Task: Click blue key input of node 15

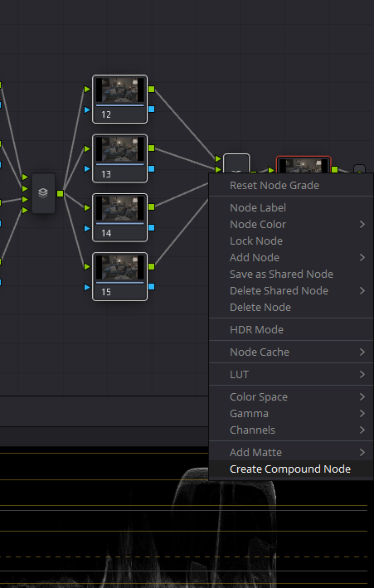Action: pos(87,287)
